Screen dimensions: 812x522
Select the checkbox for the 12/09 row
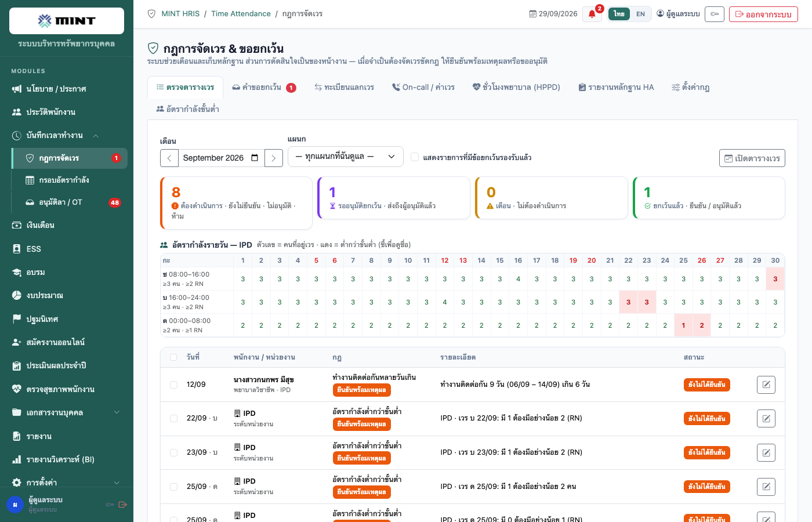pyautogui.click(x=173, y=385)
